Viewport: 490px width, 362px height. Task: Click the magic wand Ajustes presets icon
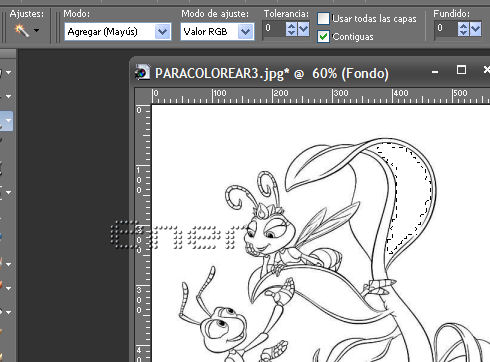21,31
